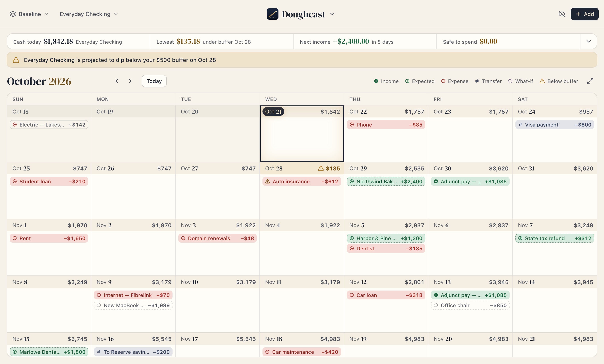The height and width of the screenshot is (364, 604).
Task: Click the Car loan expense icon
Action: pos(352,295)
